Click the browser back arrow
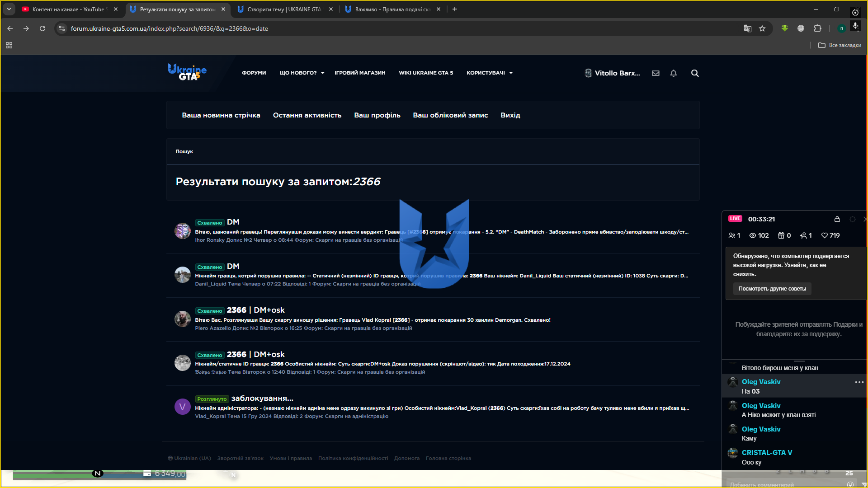The height and width of the screenshot is (488, 868). click(10, 28)
